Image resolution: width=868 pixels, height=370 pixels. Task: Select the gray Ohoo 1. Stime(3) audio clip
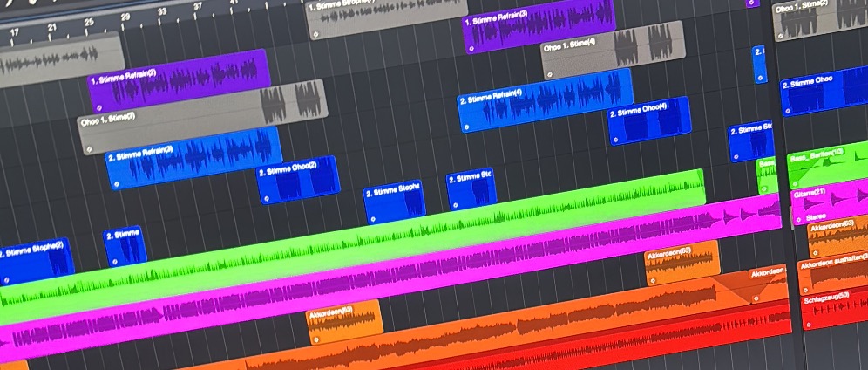point(203,117)
